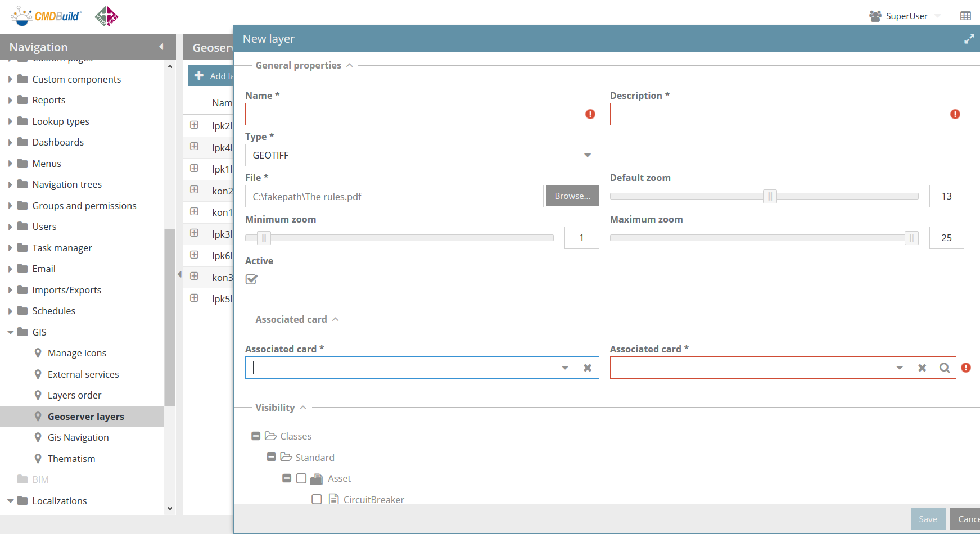Click the Minimum zoom slider handle
Image resolution: width=980 pixels, height=534 pixels.
264,238
